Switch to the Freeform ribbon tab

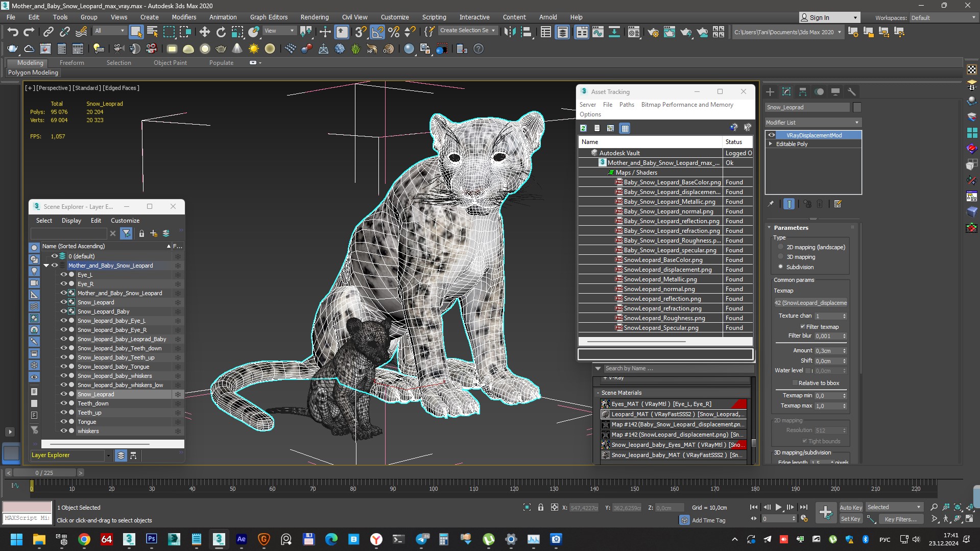coord(71,63)
